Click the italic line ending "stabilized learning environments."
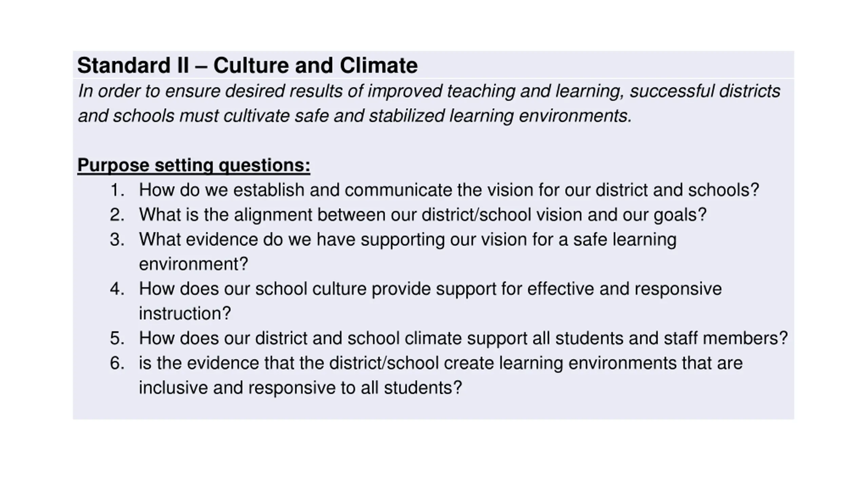 (x=355, y=116)
